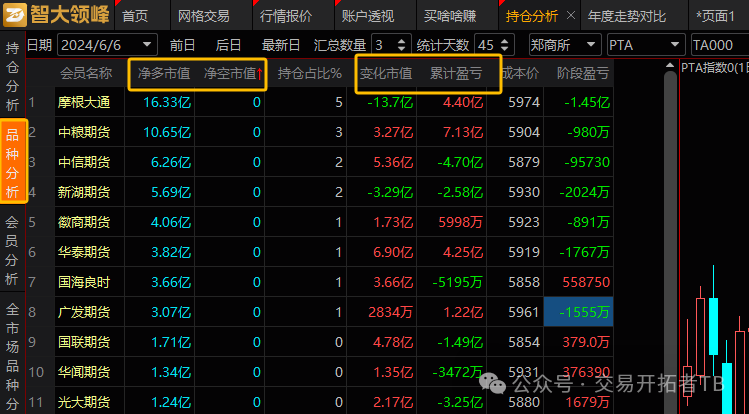Decrease 汇总数量 with the down arrow
749x414 pixels.
tap(402, 49)
